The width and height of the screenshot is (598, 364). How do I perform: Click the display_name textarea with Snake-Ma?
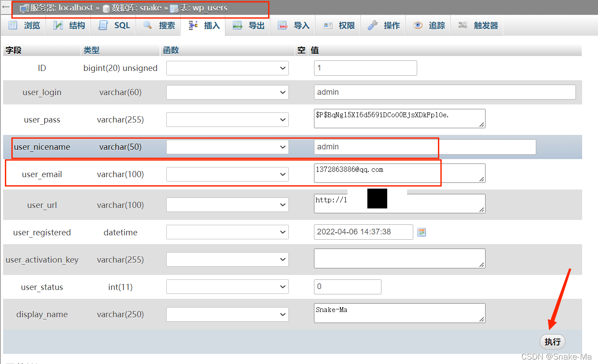(x=400, y=313)
